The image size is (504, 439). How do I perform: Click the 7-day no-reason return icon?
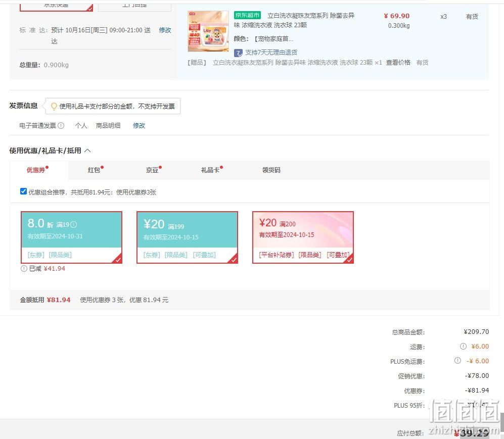(x=238, y=53)
